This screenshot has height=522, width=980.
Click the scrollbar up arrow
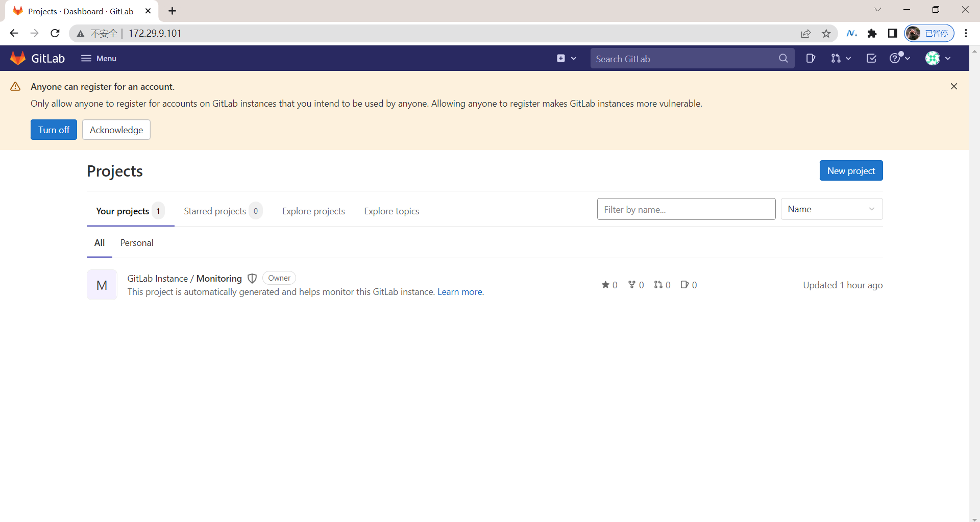click(975, 51)
